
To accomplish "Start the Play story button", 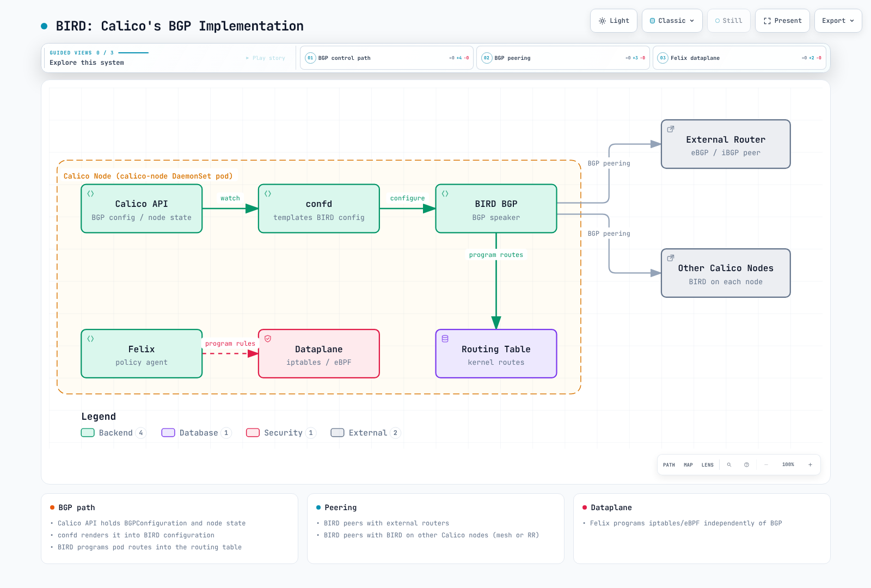I will (x=266, y=58).
